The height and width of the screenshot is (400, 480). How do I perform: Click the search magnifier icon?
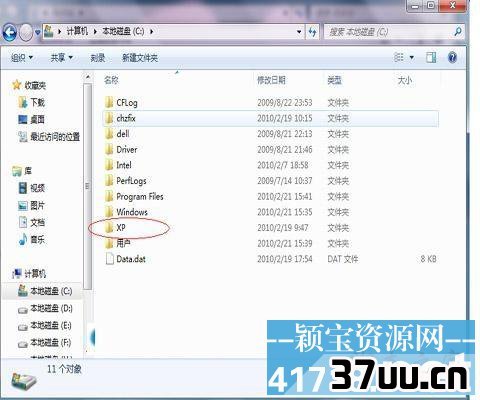pyautogui.click(x=458, y=32)
